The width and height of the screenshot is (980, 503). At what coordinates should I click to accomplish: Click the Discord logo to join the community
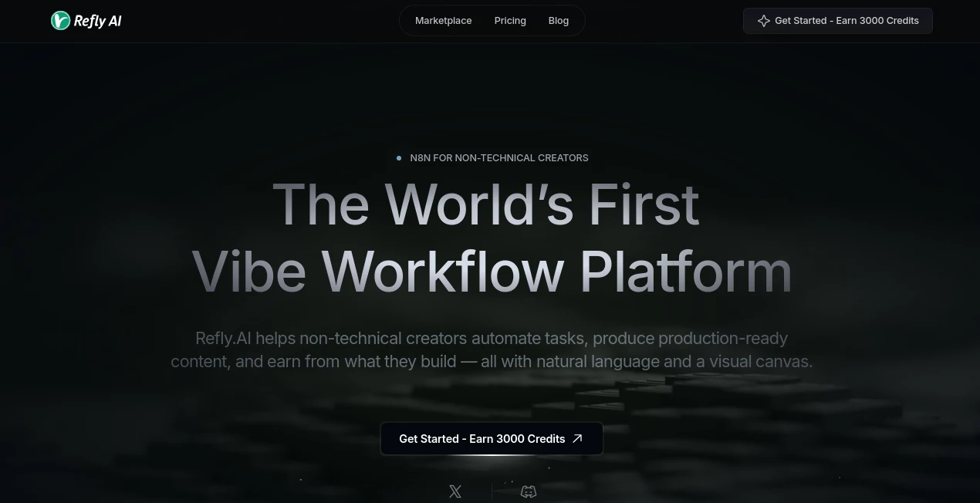point(529,491)
